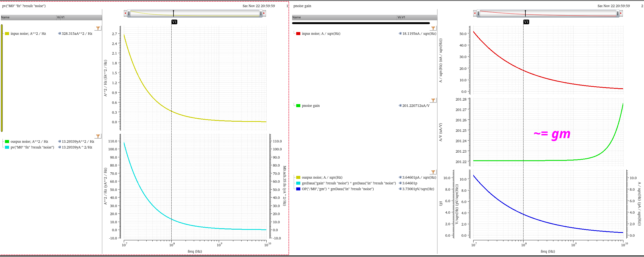
Task: Select the 'output noise; A**2 / Hz' trace name
Action: pos(29,142)
